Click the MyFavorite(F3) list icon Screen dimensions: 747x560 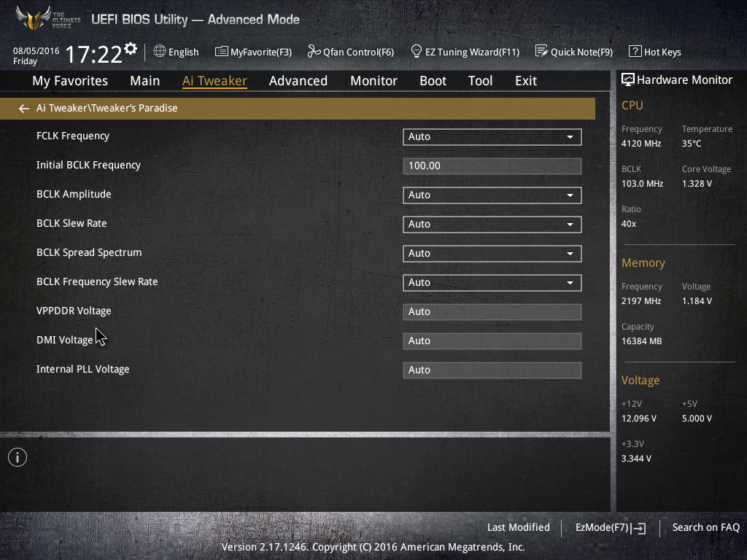pyautogui.click(x=222, y=52)
